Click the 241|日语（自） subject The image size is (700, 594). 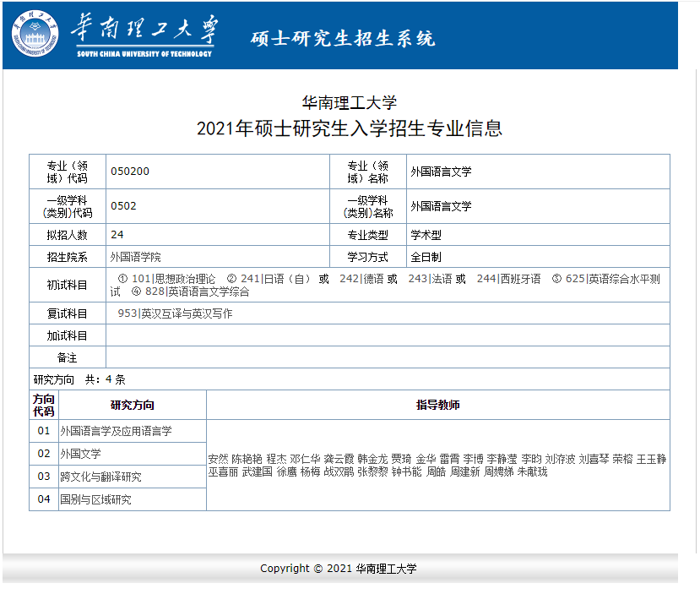[275, 279]
